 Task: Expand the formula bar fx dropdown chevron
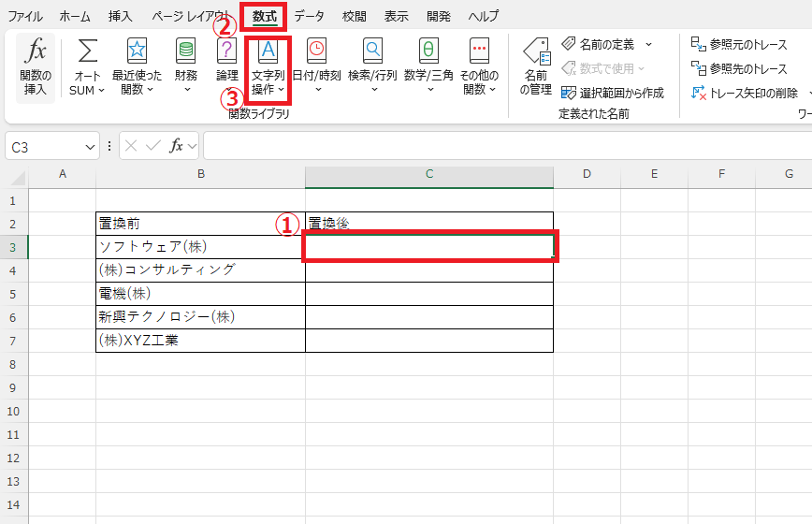tap(192, 147)
